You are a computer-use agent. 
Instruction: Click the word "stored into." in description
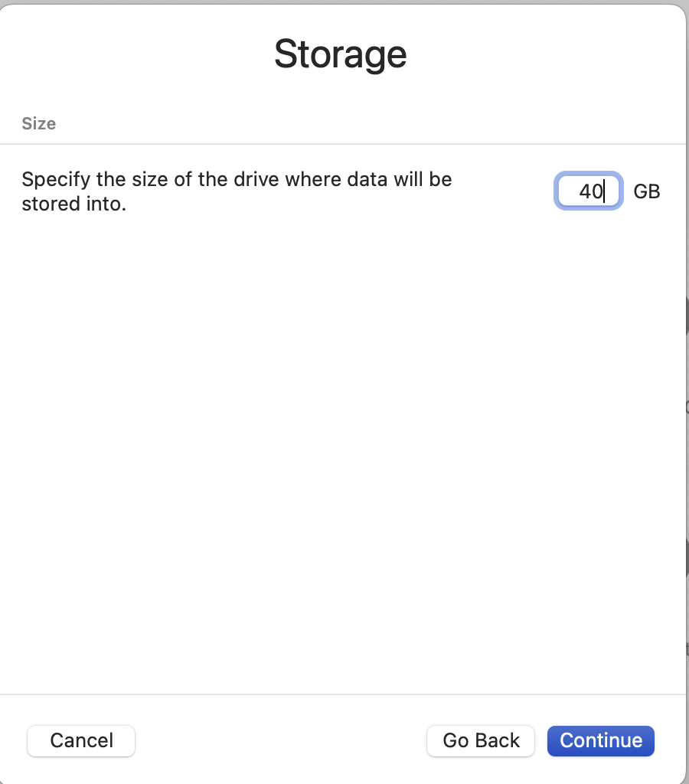click(x=74, y=204)
